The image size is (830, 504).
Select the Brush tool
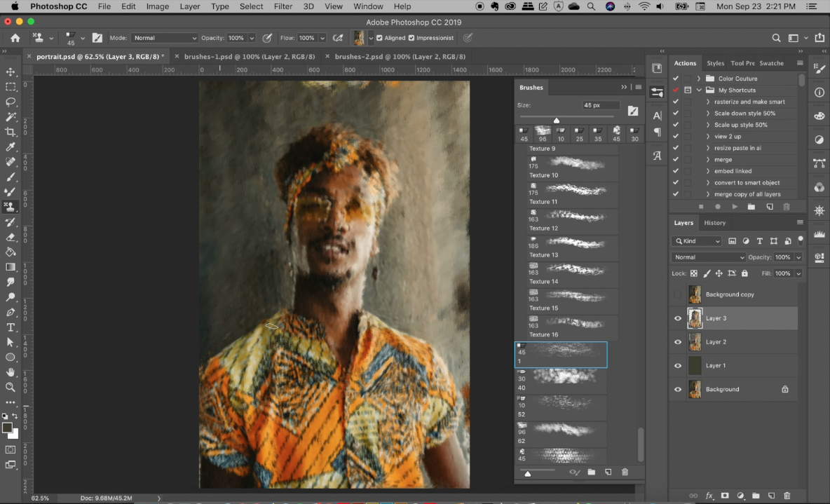(x=10, y=177)
